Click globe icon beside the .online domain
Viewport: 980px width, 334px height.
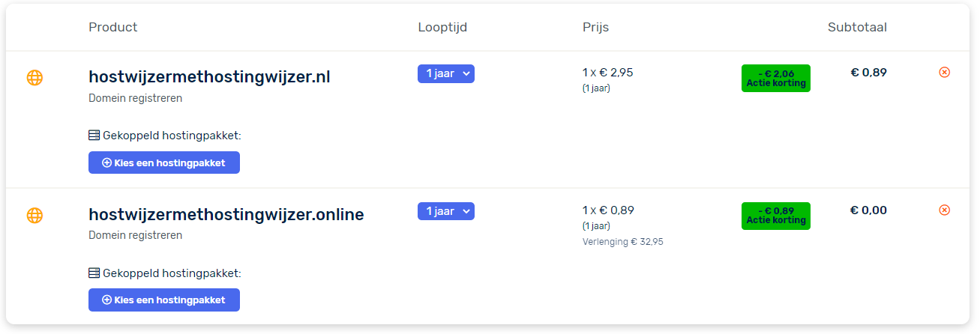point(34,215)
